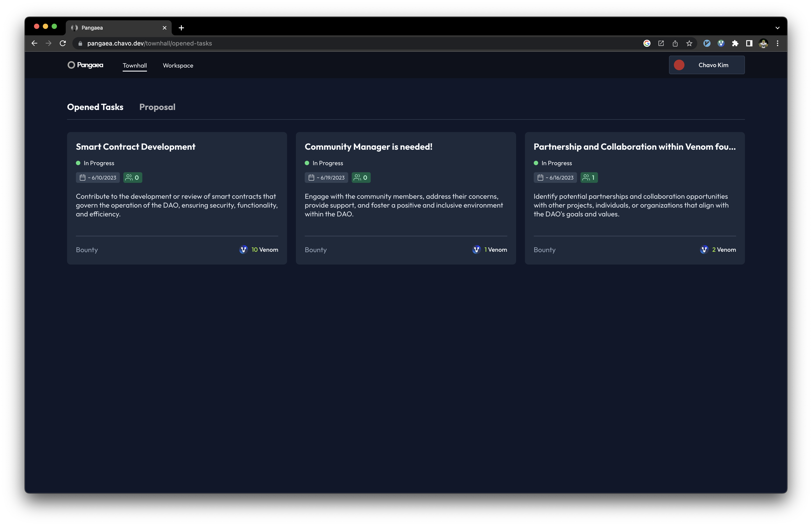Open the Partnership and Collaboration task card

[635, 198]
